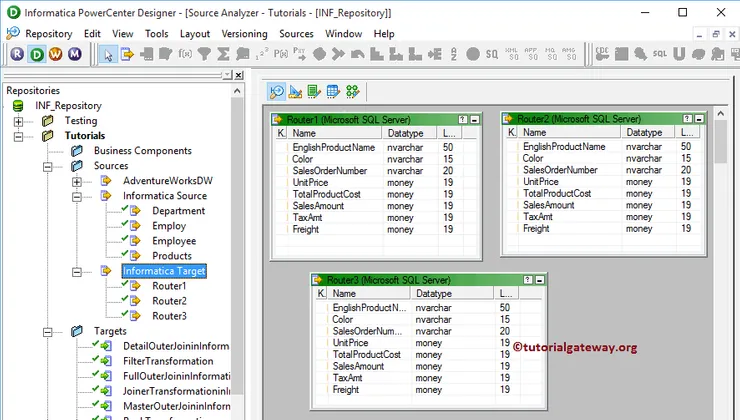The image size is (740, 420).
Task: Select the Department source
Action: click(178, 211)
